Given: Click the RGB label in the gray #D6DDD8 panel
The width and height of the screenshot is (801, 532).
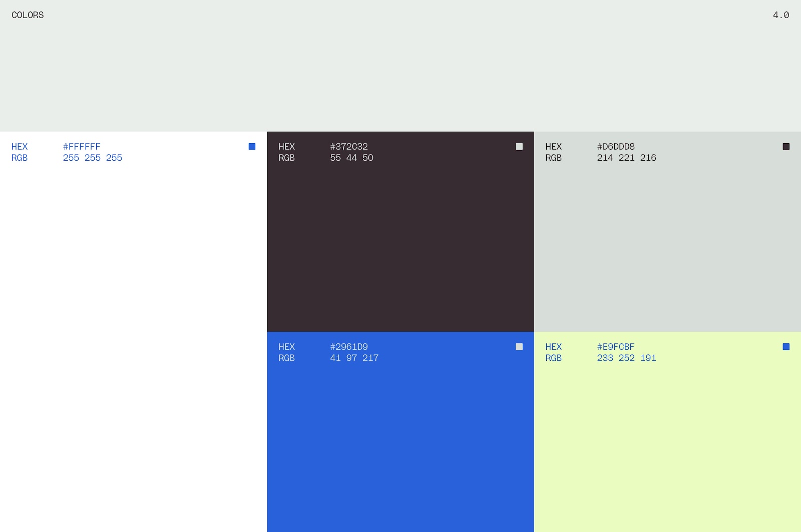Looking at the screenshot, I should pos(553,158).
